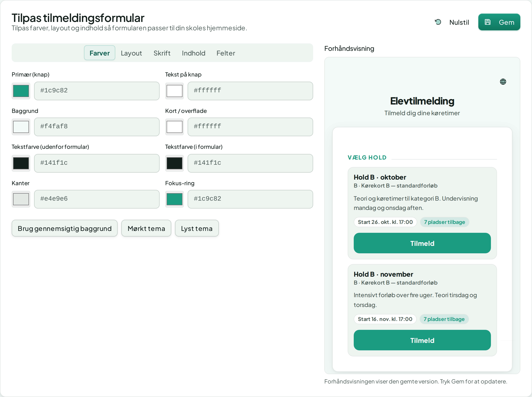The image size is (532, 397).
Task: Open Tekstfarve (udenfor formular) color swatch
Action: coord(21,163)
